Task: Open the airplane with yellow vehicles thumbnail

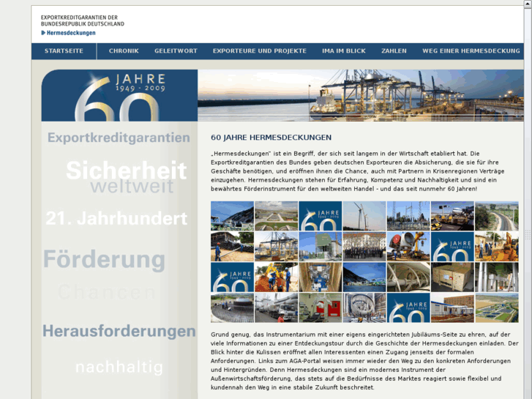Action: point(453,216)
